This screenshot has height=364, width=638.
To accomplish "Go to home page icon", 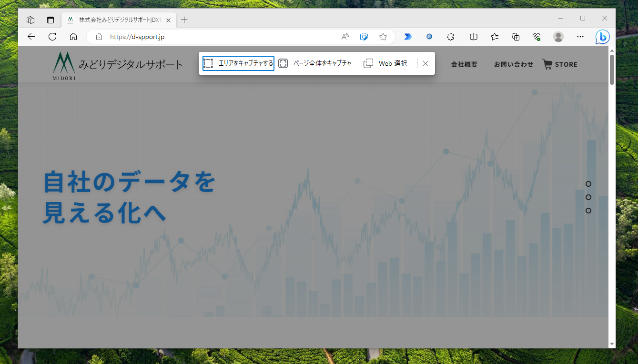I will (73, 37).
